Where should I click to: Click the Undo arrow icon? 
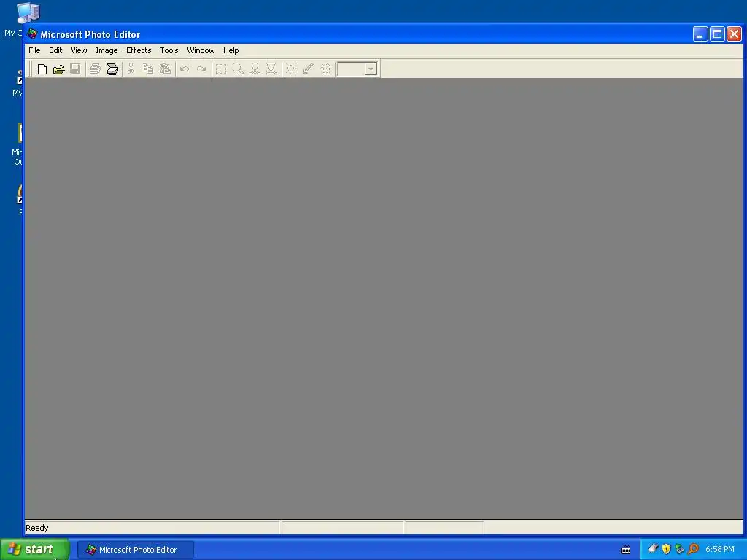185,69
